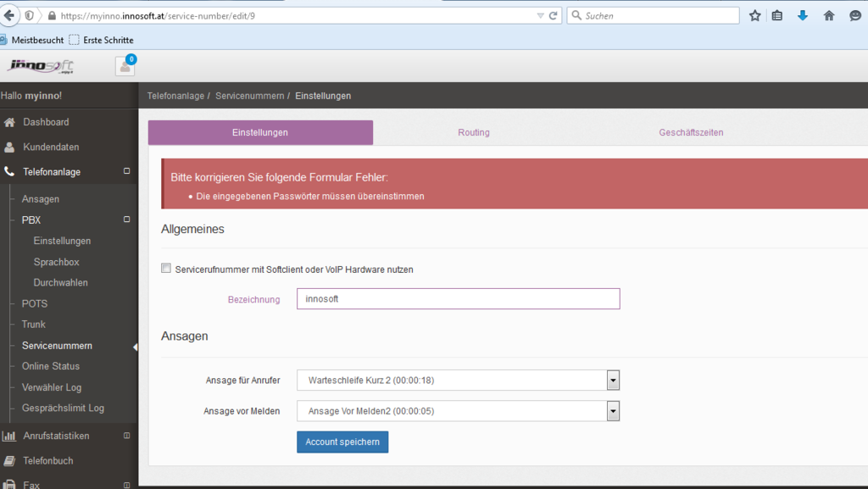Click the Telefonanlage phone icon
Screen dimensions: 868x489
tap(9, 171)
